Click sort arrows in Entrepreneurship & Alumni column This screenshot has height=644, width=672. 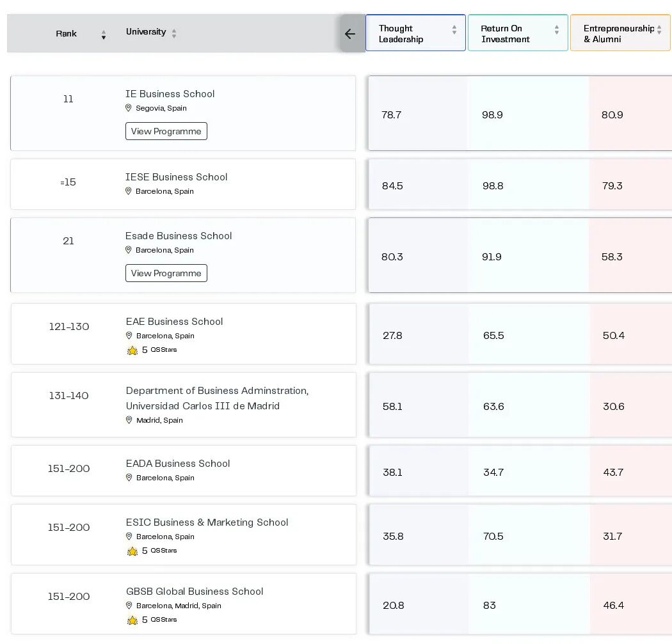(x=659, y=29)
